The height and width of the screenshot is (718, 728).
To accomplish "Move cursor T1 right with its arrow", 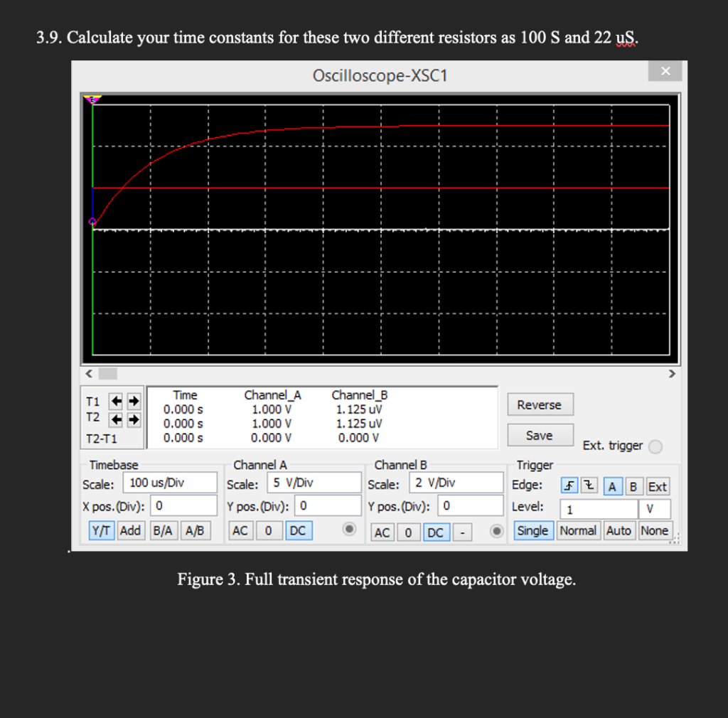I will click(x=132, y=400).
